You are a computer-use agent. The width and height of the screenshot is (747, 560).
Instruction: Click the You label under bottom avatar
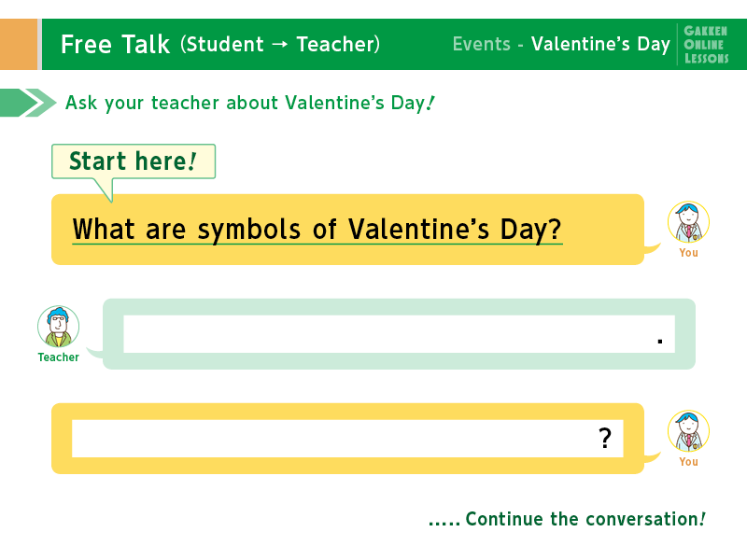(x=688, y=462)
